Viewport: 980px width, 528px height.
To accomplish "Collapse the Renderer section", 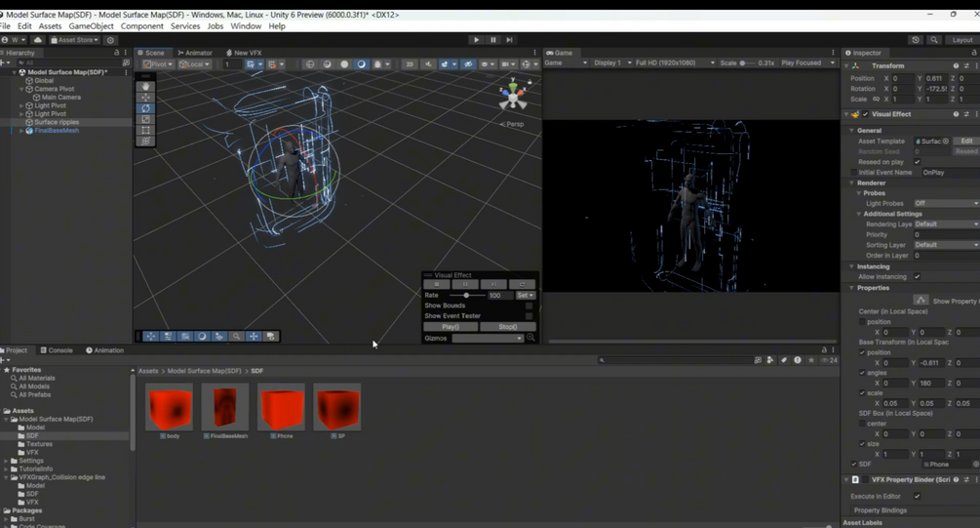I will (x=852, y=183).
